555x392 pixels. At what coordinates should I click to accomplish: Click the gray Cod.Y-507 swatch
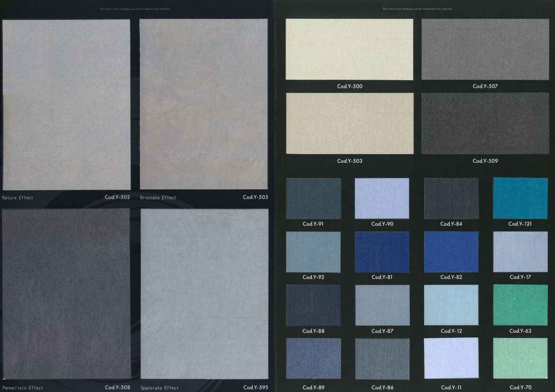tap(485, 49)
